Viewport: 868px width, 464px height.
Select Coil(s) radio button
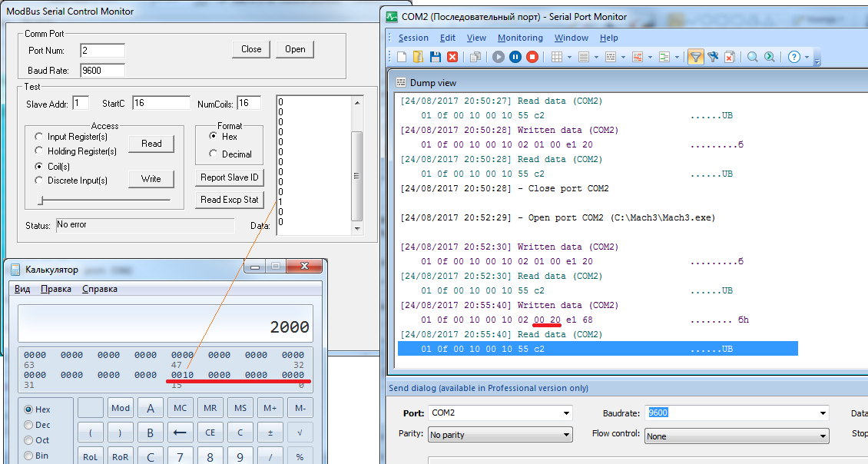[38, 166]
